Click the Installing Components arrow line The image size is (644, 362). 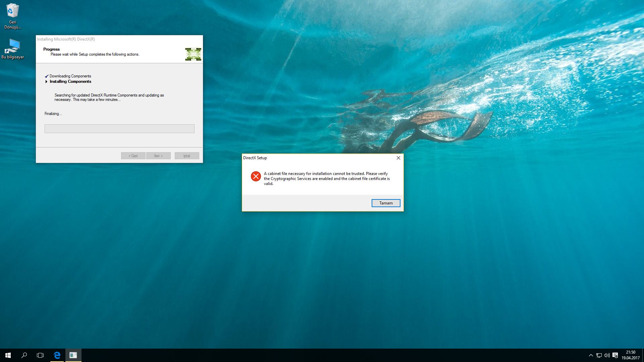[68, 81]
